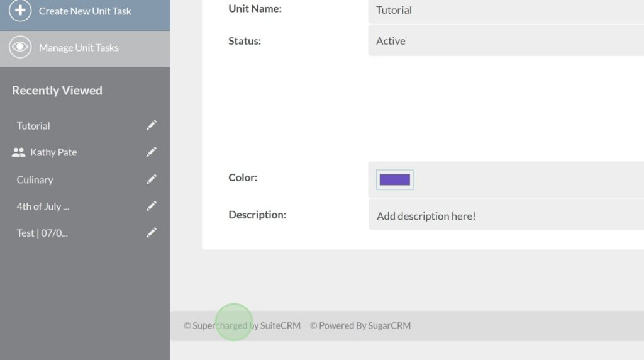Click the pencil icon next to Test | 07/0...
The width and height of the screenshot is (644, 360).
pos(152,233)
